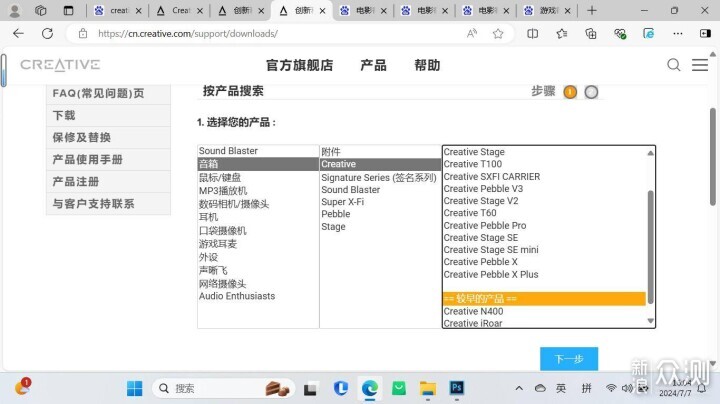This screenshot has width=720, height=404.
Task: Close the active 创新 tab
Action: 322,11
